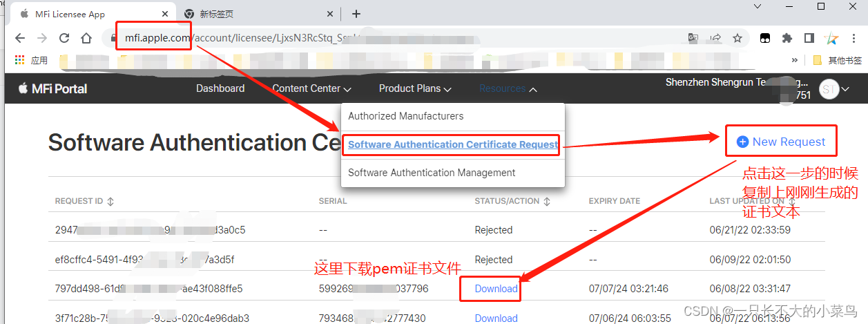868x324 pixels.
Task: Click expiry date 07/06/24 06:03:55
Action: pos(628,318)
